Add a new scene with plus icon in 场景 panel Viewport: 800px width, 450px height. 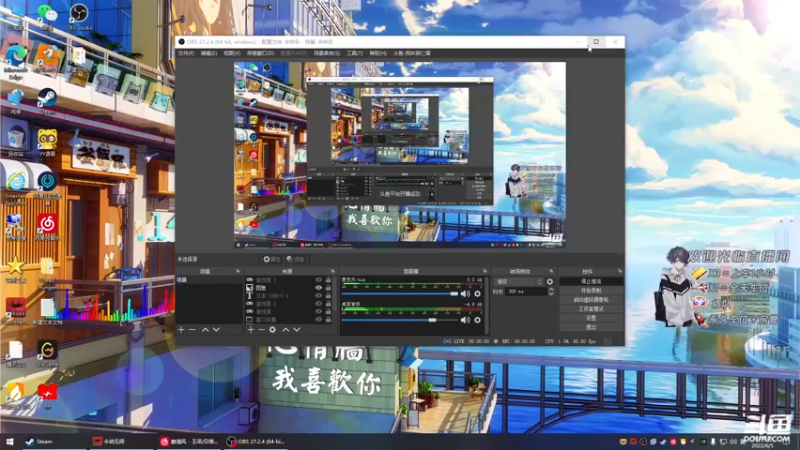[x=181, y=330]
